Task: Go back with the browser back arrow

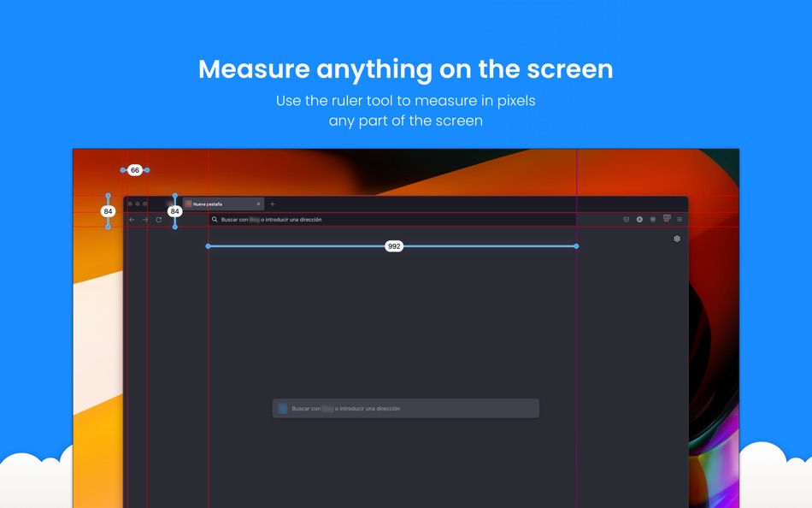Action: click(132, 220)
